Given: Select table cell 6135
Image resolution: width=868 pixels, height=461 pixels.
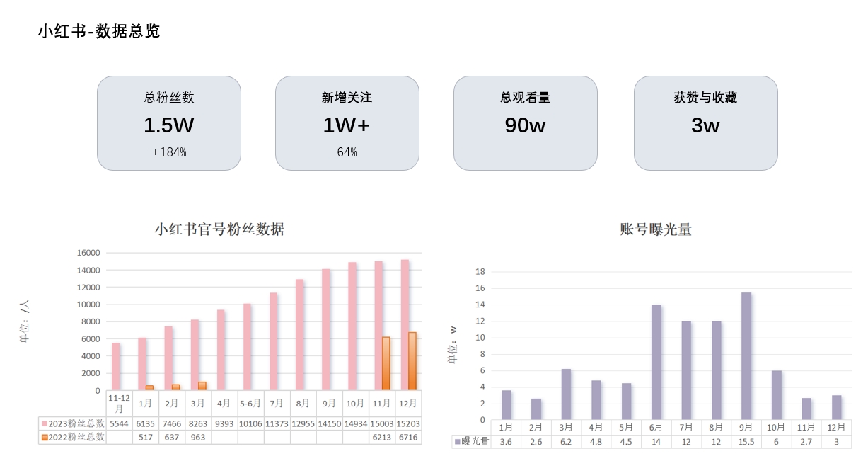Looking at the screenshot, I should pos(146,423).
